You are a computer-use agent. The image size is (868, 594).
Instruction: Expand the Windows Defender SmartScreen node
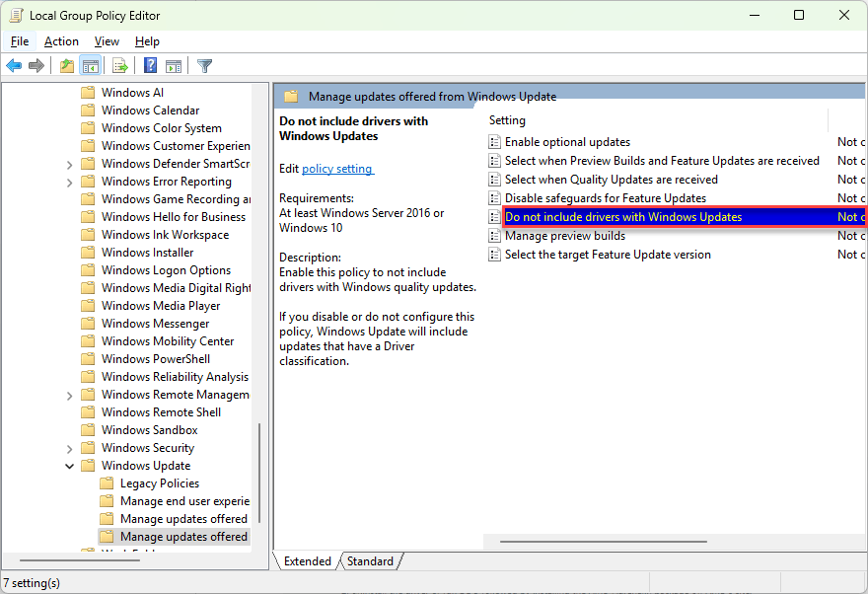click(x=70, y=164)
